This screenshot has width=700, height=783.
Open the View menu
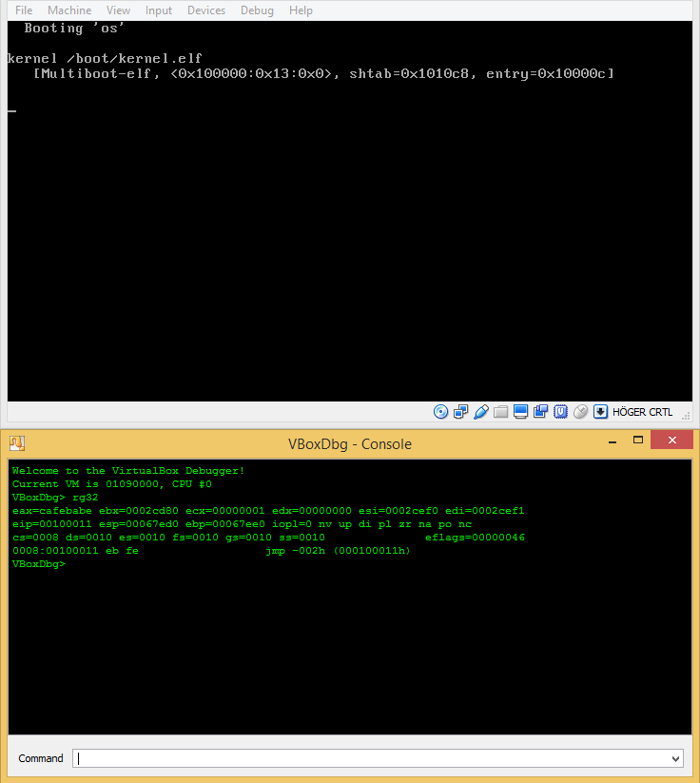(x=118, y=10)
